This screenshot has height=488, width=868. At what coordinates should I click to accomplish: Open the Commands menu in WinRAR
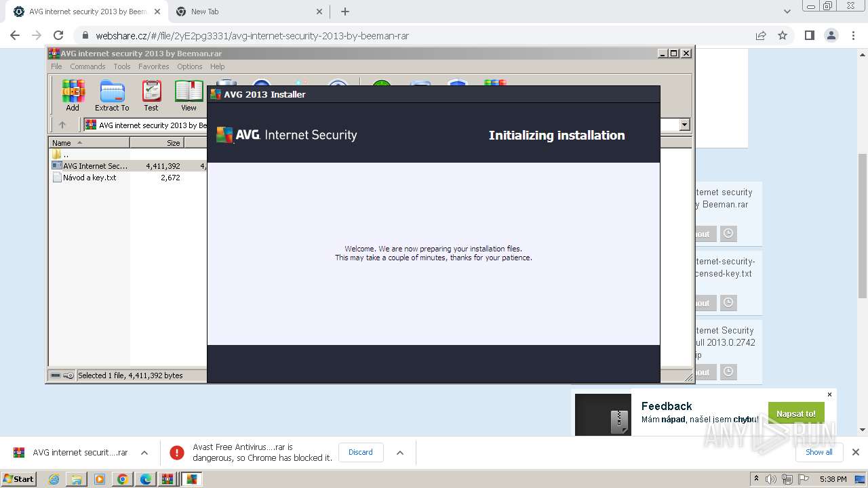[87, 66]
